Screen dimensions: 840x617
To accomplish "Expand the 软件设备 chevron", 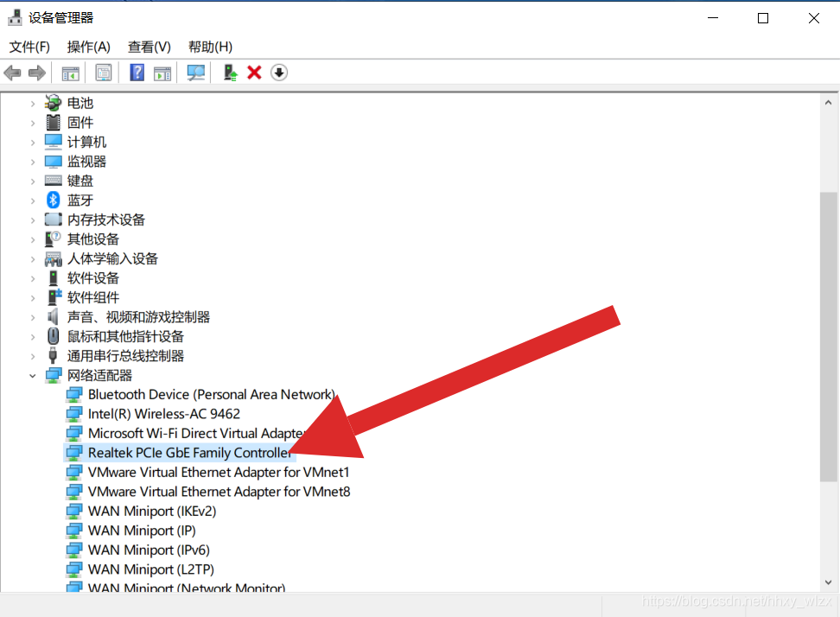I will [x=33, y=278].
